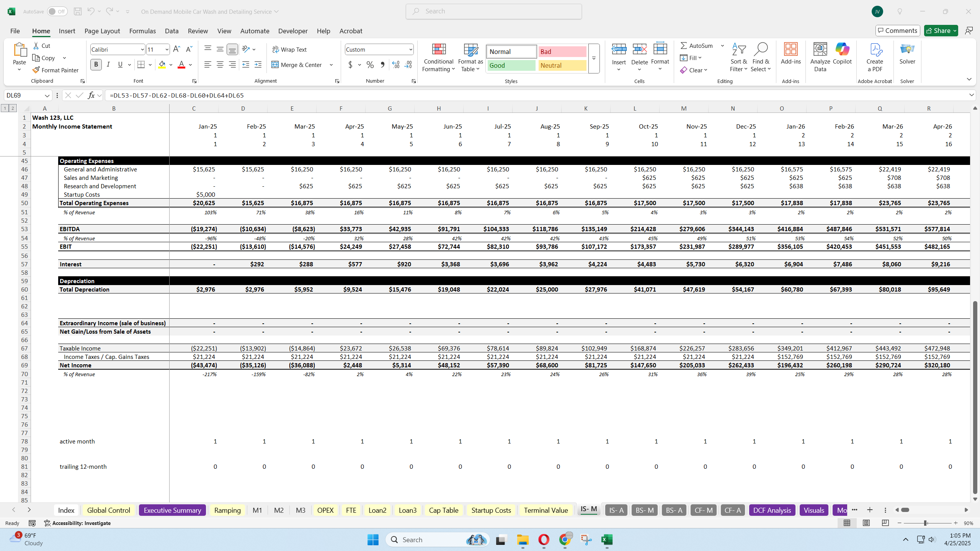Click the Share button
Image resolution: width=980 pixels, height=551 pixels.
coord(940,30)
